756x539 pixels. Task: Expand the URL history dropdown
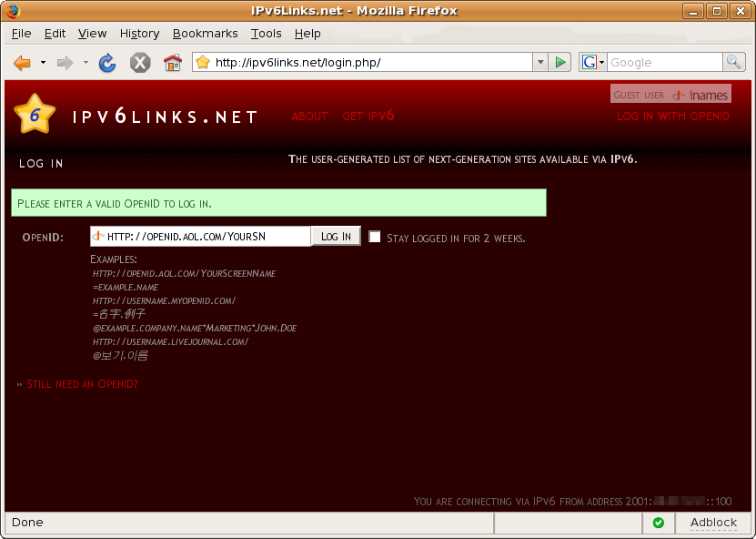540,62
